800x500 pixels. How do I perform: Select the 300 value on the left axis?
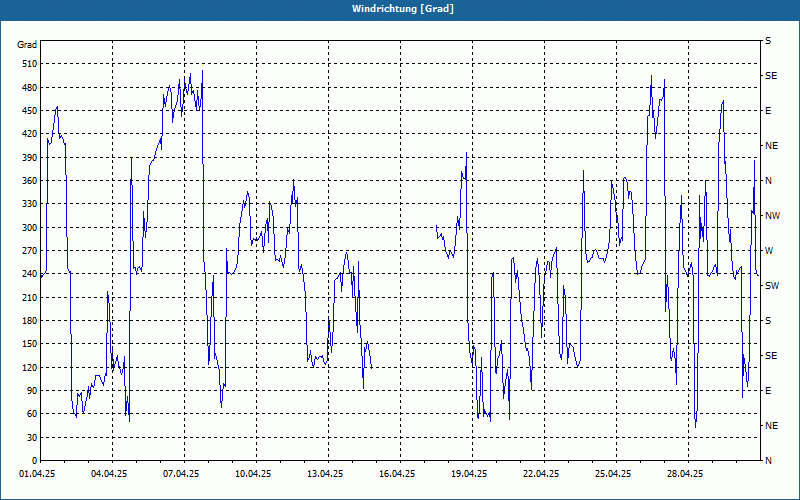tap(30, 228)
